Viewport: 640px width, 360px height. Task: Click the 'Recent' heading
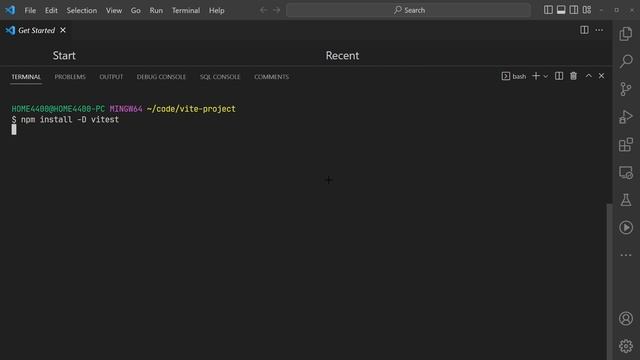click(x=342, y=56)
